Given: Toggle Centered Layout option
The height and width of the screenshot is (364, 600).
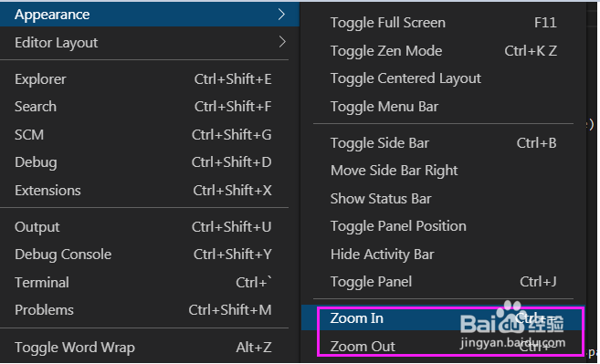Looking at the screenshot, I should pyautogui.click(x=443, y=78).
